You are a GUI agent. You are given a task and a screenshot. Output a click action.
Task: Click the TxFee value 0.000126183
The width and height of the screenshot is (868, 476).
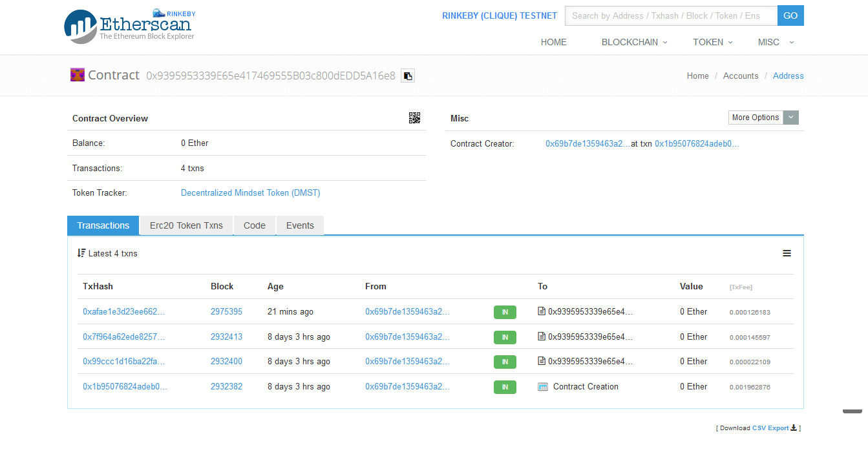(750, 312)
